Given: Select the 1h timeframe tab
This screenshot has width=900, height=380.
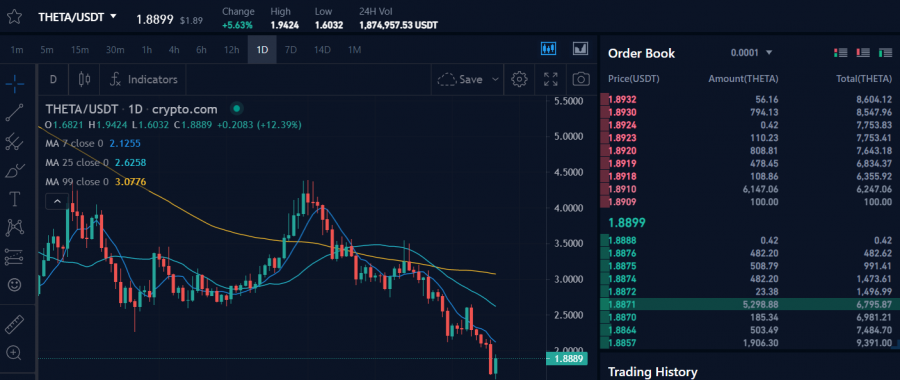Looking at the screenshot, I should (146, 50).
